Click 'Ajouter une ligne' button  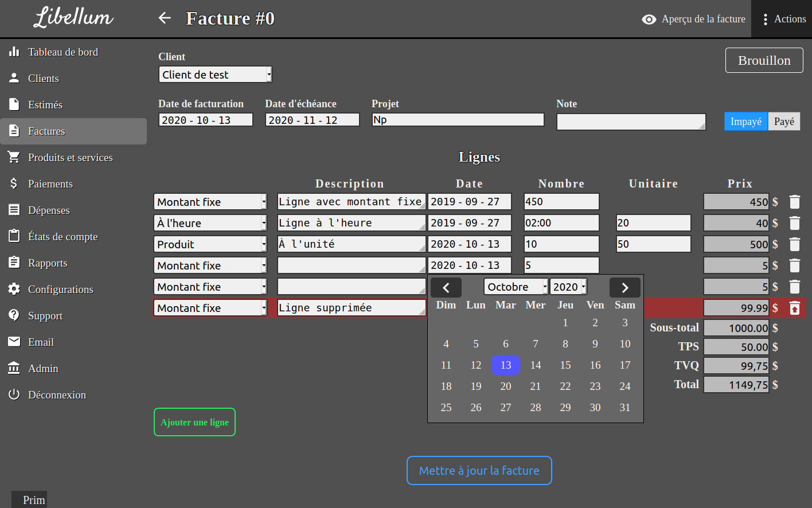pos(194,422)
